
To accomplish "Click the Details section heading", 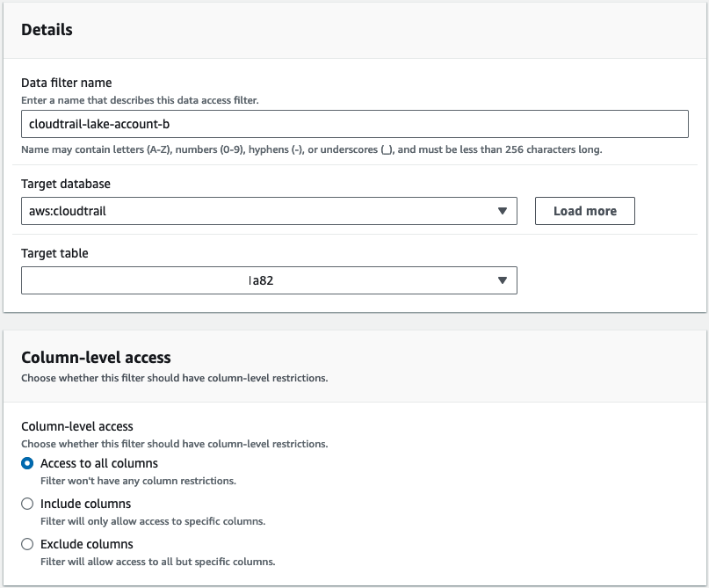I will click(48, 29).
